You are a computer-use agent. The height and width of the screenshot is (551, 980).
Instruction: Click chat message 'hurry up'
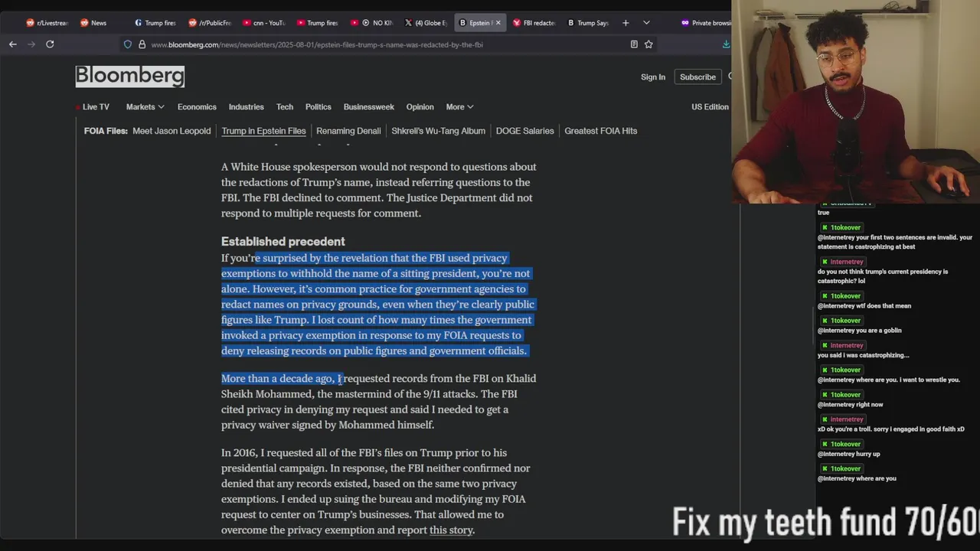[848, 454]
